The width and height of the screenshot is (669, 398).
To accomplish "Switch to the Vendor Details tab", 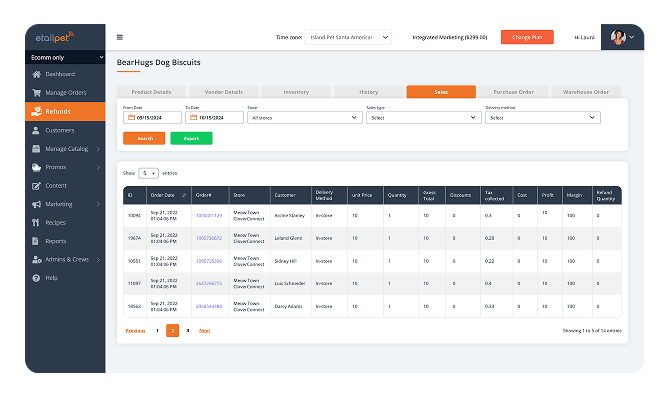I will pos(224,92).
